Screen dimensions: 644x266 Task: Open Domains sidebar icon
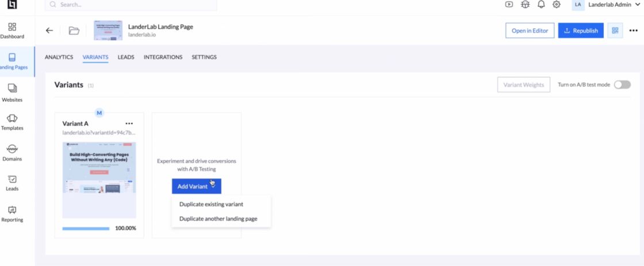12,149
